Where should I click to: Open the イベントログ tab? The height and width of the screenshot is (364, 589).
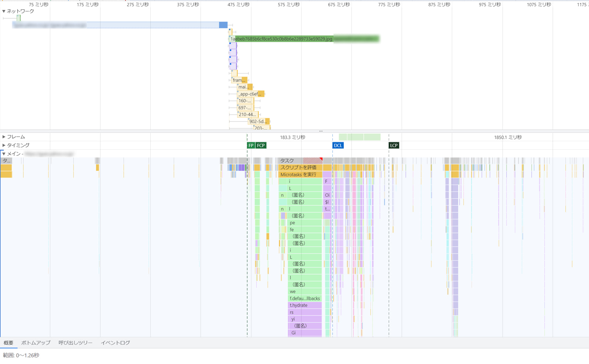[x=115, y=343]
